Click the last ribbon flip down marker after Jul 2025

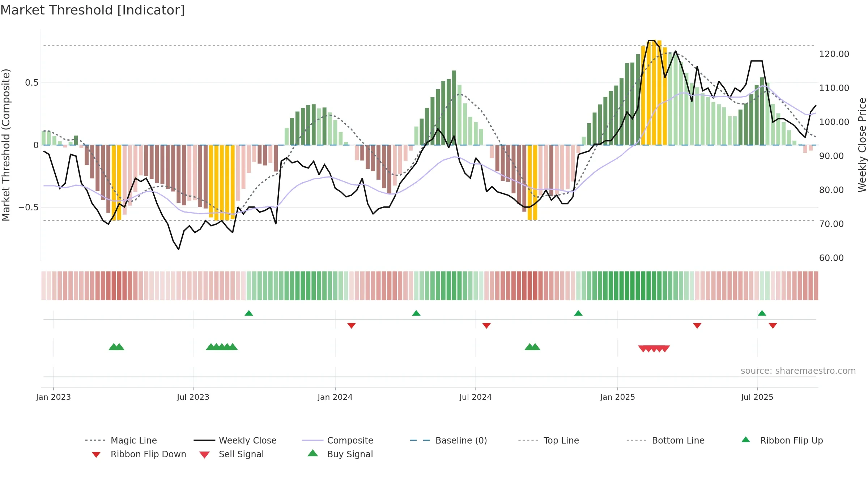(773, 326)
